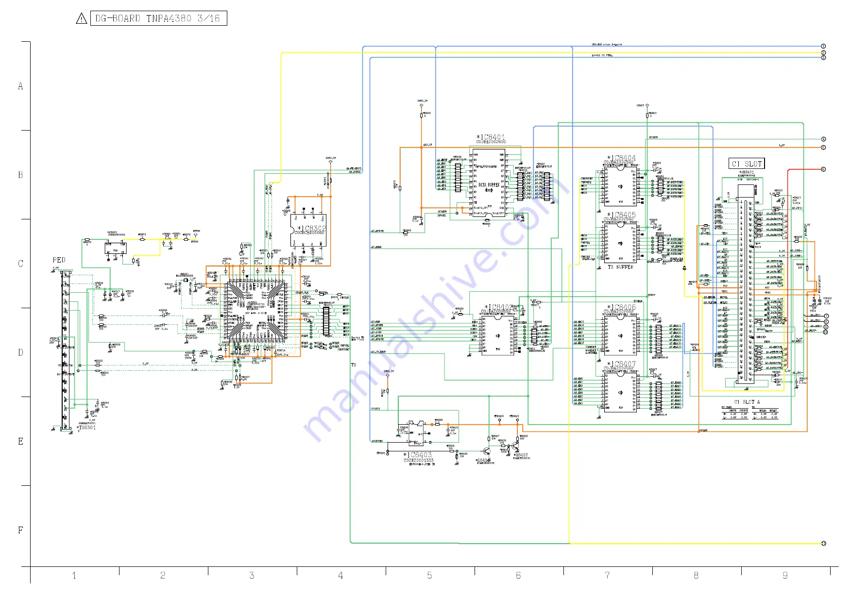This screenshot has width=868, height=613.
Task: Click the circled connector number 1 on the blue line
Action: [x=823, y=47]
